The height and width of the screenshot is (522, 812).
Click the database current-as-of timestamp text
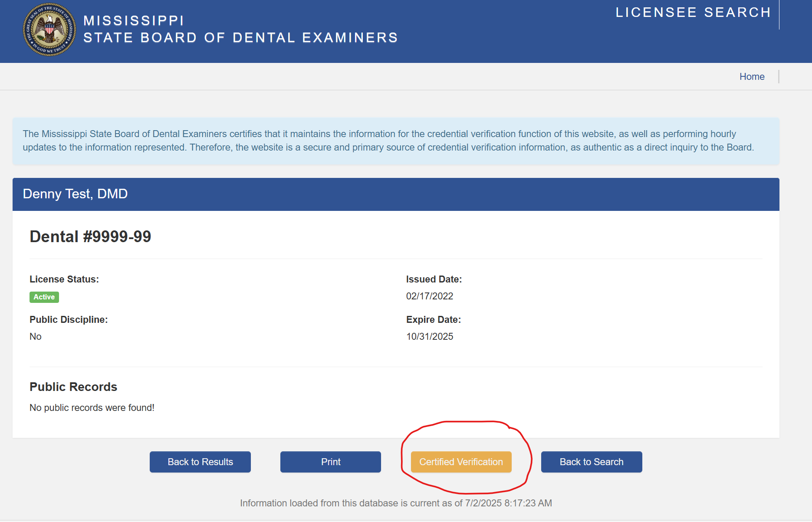[396, 503]
